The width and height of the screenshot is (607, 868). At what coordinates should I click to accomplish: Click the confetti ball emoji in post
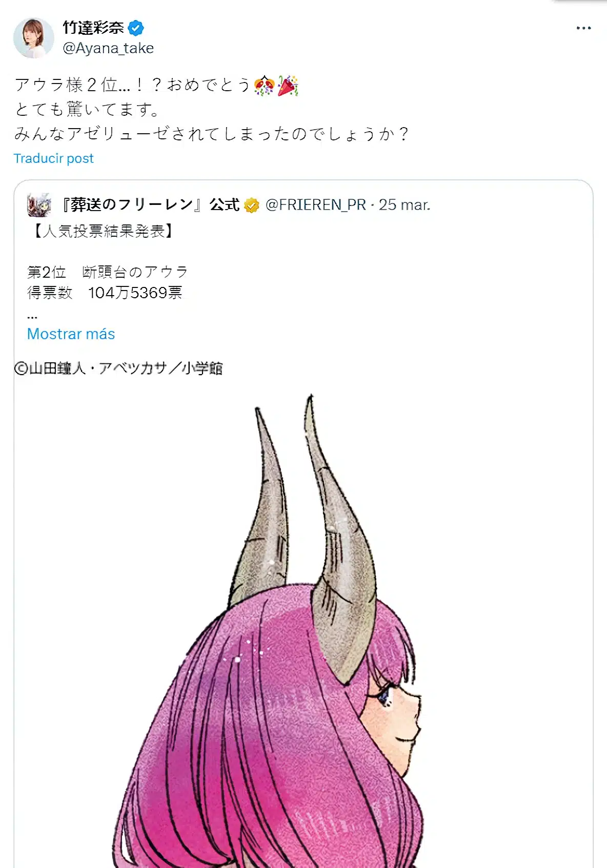(x=265, y=85)
